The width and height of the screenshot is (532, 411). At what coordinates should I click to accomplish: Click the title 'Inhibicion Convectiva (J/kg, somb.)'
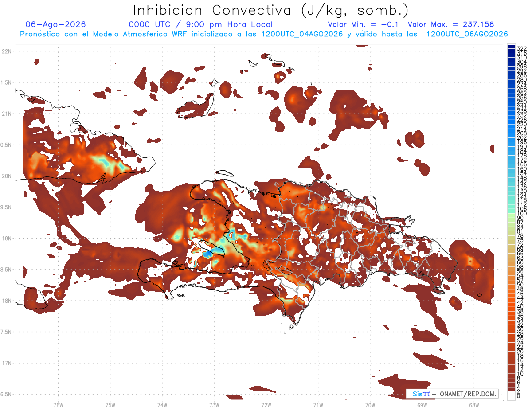[271, 10]
